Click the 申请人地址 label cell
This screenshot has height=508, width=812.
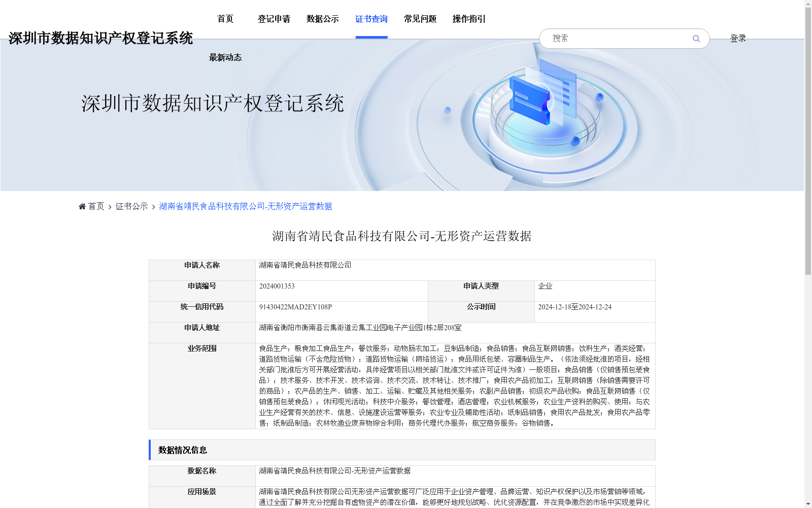click(202, 333)
